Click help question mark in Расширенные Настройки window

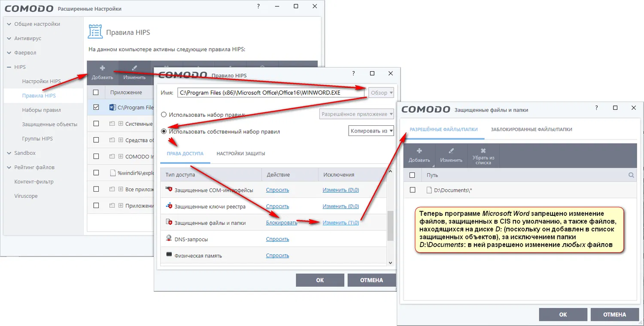click(x=258, y=6)
